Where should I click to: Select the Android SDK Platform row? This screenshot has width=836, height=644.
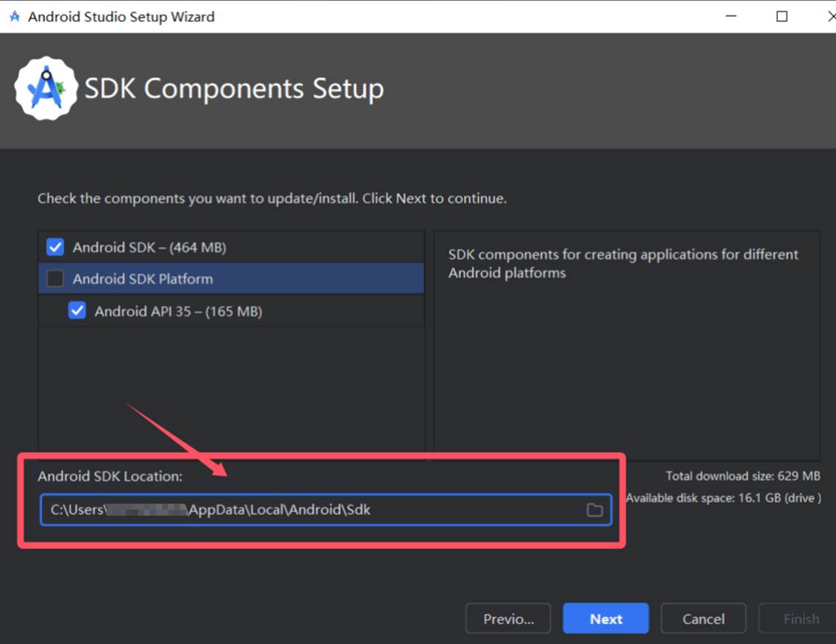click(x=232, y=279)
